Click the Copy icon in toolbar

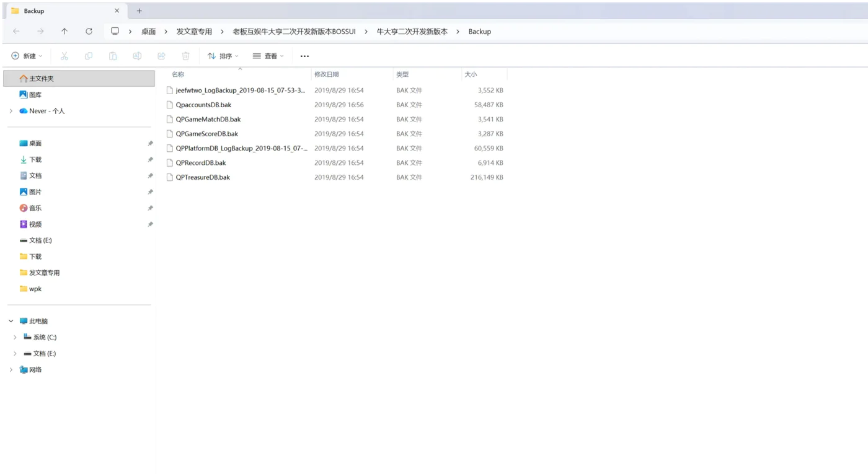(x=89, y=56)
